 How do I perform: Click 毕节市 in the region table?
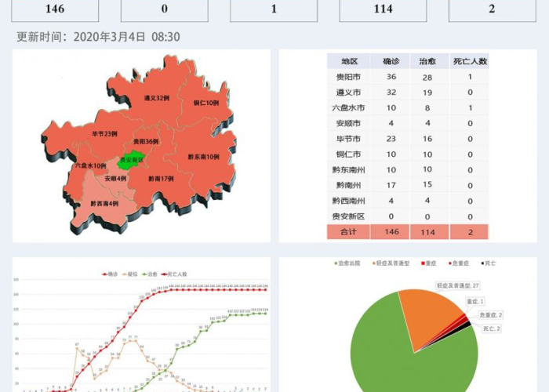[348, 139]
